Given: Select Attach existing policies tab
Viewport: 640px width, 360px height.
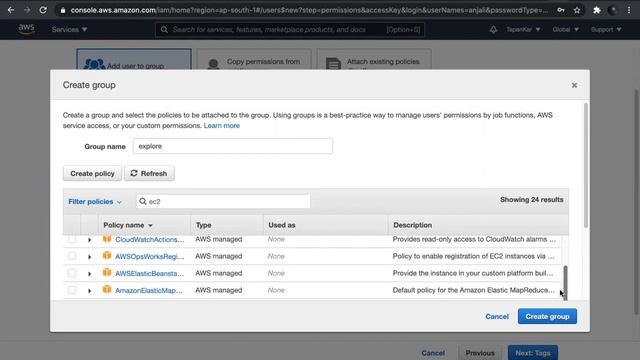Looking at the screenshot, I should click(x=374, y=60).
